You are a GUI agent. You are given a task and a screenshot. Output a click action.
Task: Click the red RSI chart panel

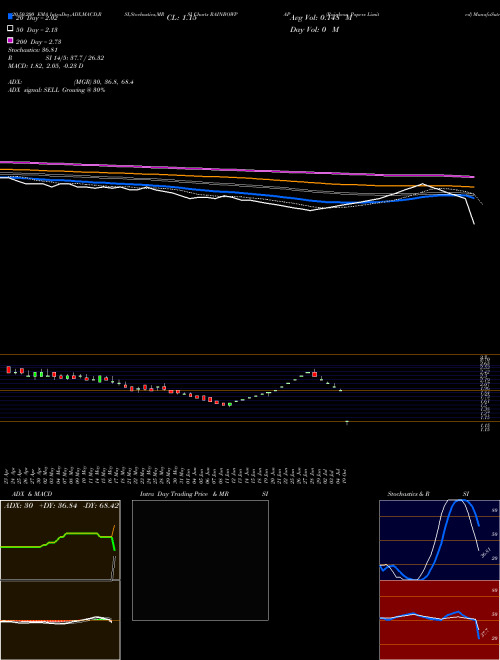click(439, 620)
